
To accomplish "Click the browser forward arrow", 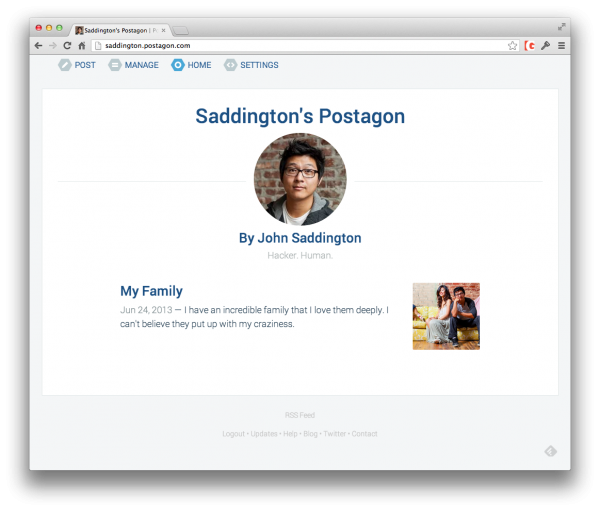I will tap(53, 46).
